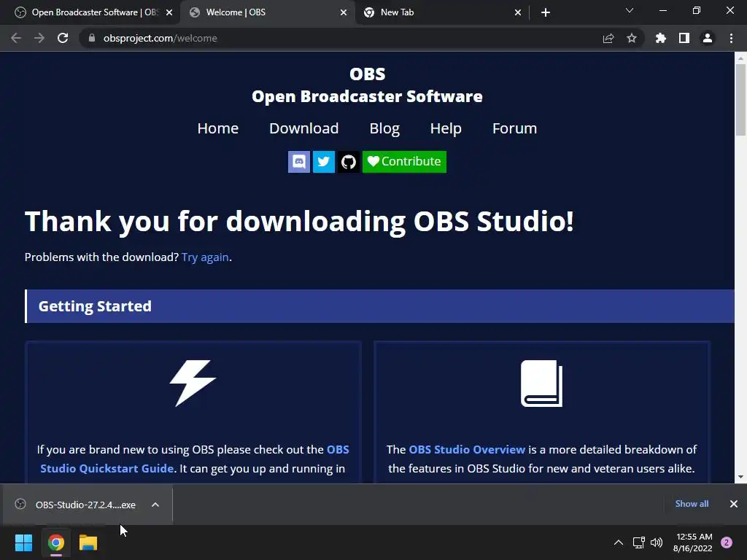Click the book overview icon
Image resolution: width=747 pixels, height=560 pixels.
point(542,384)
